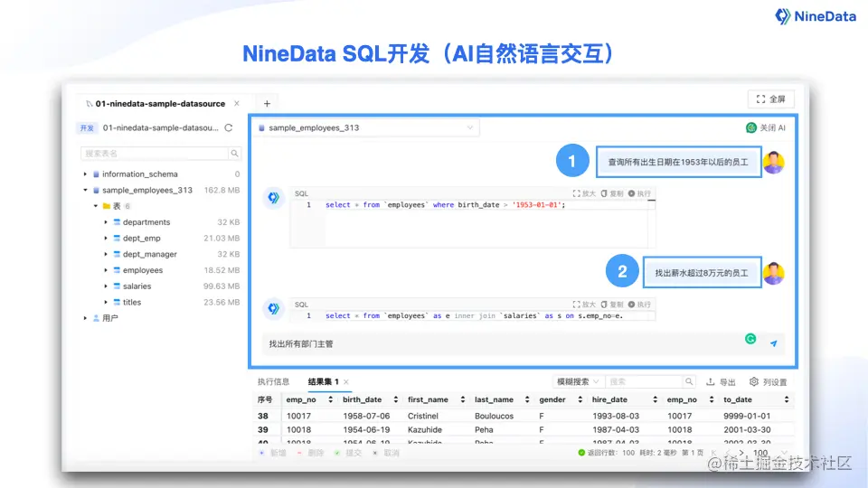
Task: Close the 01-ninedata-sample-datasource tab
Action: click(x=236, y=103)
